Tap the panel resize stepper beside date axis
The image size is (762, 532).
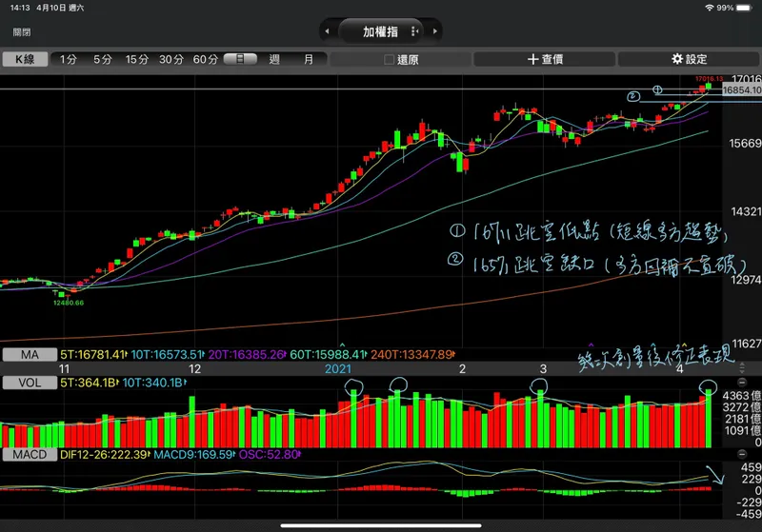click(742, 367)
